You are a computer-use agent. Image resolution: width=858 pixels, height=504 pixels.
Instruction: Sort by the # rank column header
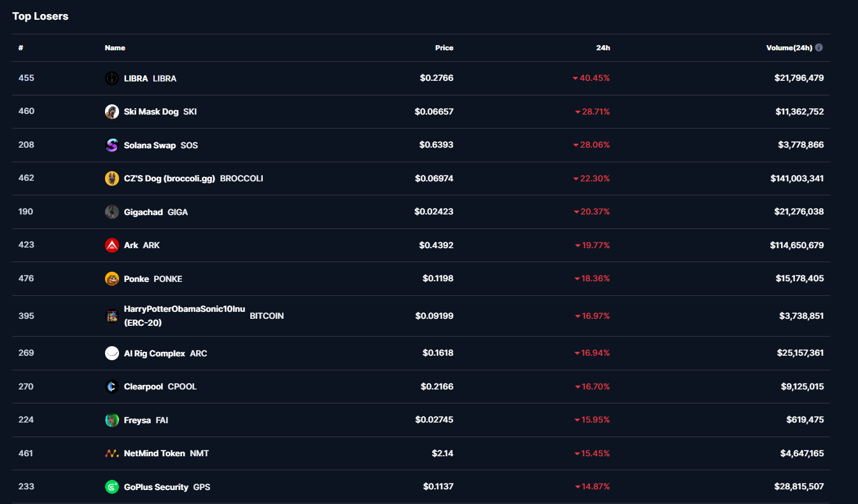pos(21,48)
